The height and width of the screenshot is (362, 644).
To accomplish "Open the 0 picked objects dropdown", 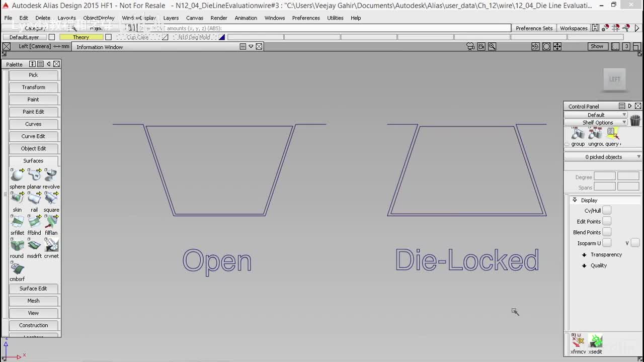I will pos(603,157).
